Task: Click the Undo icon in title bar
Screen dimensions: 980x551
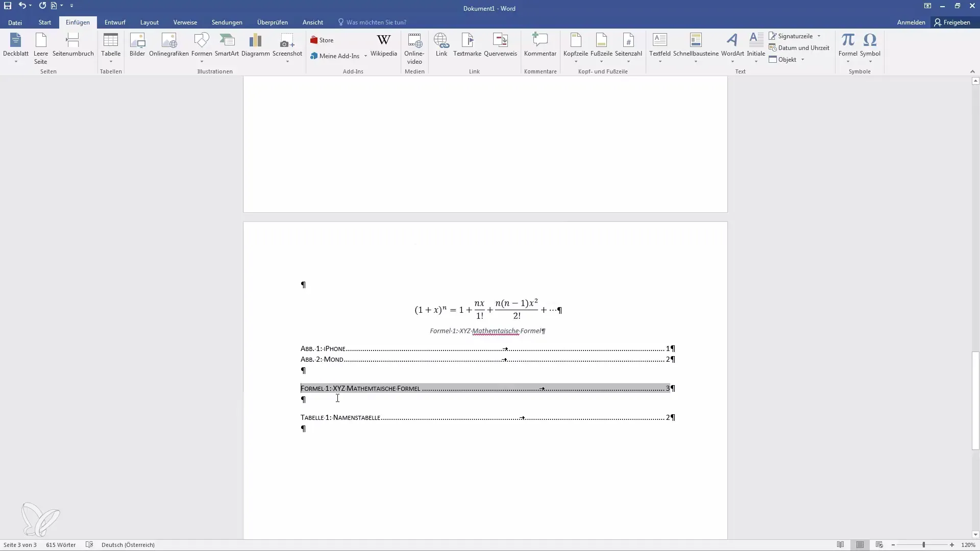Action: point(22,6)
